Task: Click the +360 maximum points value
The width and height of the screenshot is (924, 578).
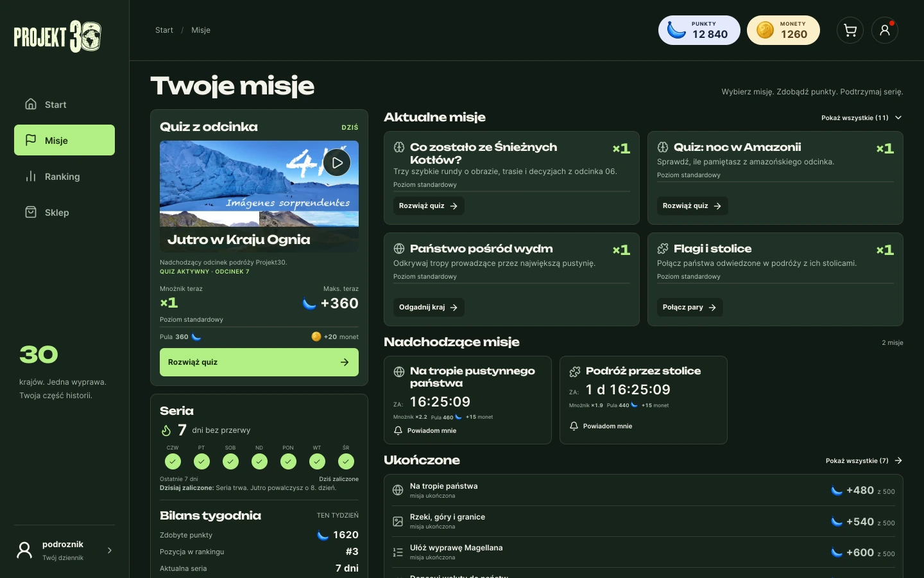Action: pos(339,303)
